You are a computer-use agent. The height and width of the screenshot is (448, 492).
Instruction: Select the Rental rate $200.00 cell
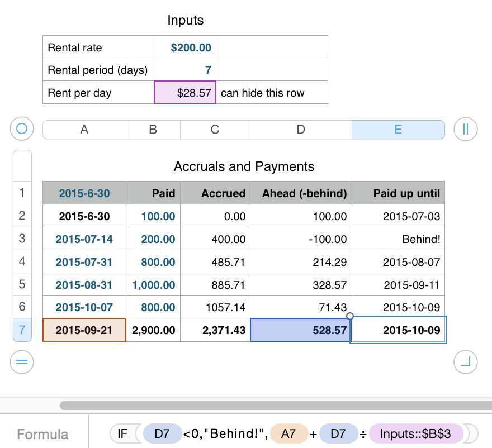pos(185,47)
